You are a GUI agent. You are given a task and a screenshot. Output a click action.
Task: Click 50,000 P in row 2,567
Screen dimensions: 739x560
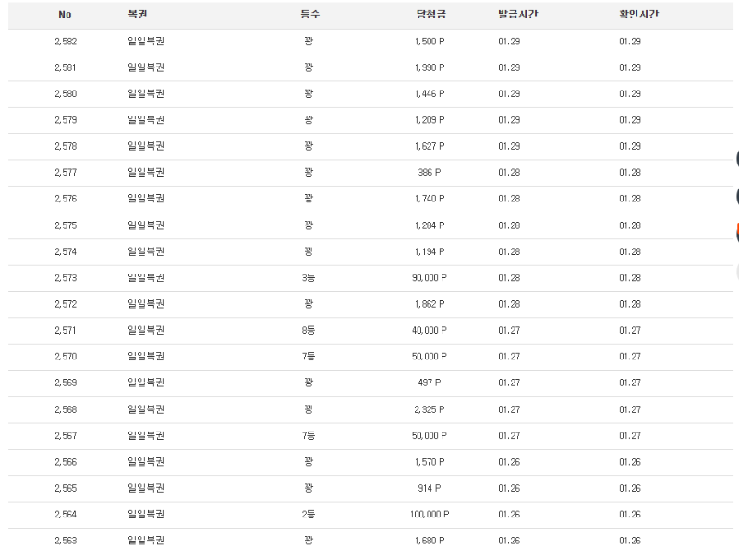[x=430, y=436]
